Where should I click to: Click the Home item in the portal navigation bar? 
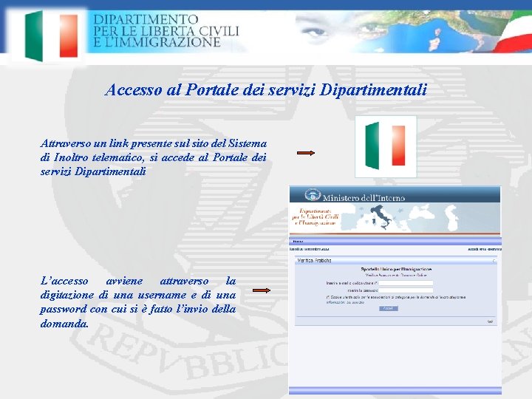pyautogui.click(x=298, y=242)
